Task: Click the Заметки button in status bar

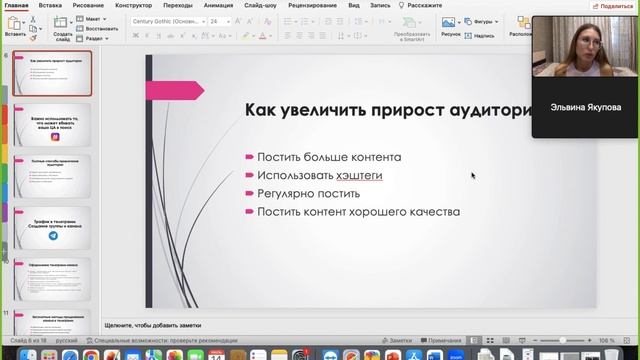Action: [x=397, y=340]
